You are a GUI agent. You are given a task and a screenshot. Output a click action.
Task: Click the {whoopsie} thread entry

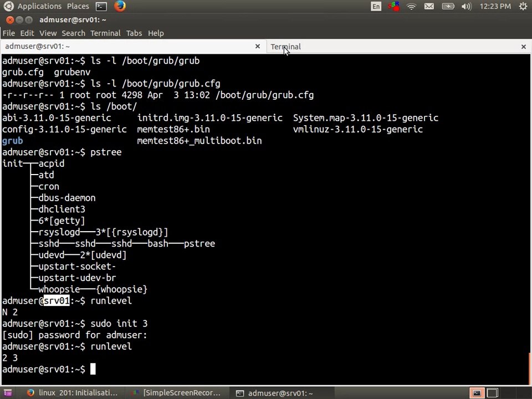121,289
